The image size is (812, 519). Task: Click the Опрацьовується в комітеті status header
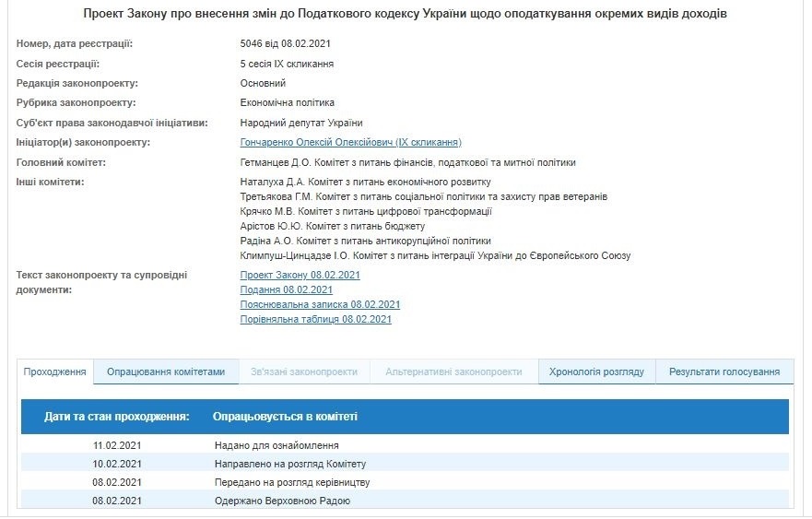pos(285,417)
